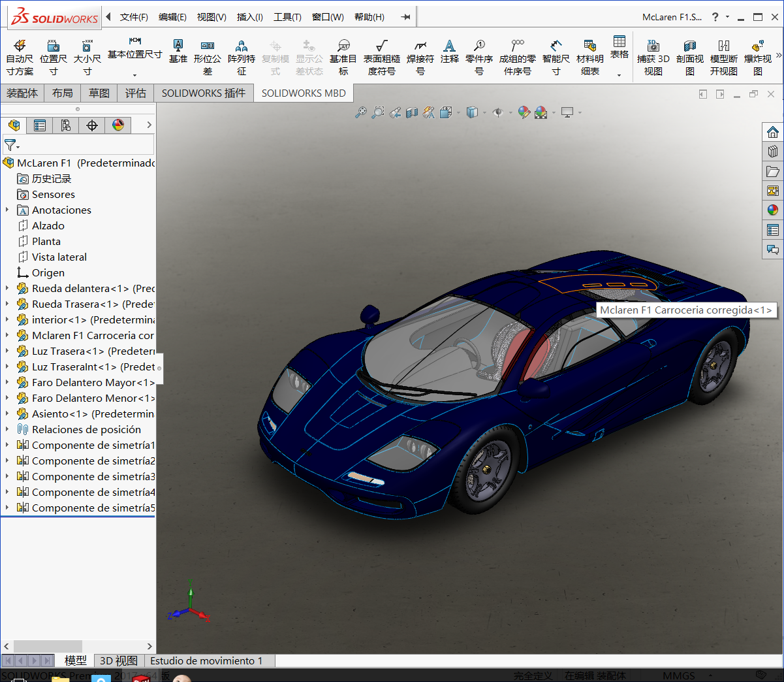Open the ConfigurationManager tab icon
The height and width of the screenshot is (682, 784).
tap(66, 125)
